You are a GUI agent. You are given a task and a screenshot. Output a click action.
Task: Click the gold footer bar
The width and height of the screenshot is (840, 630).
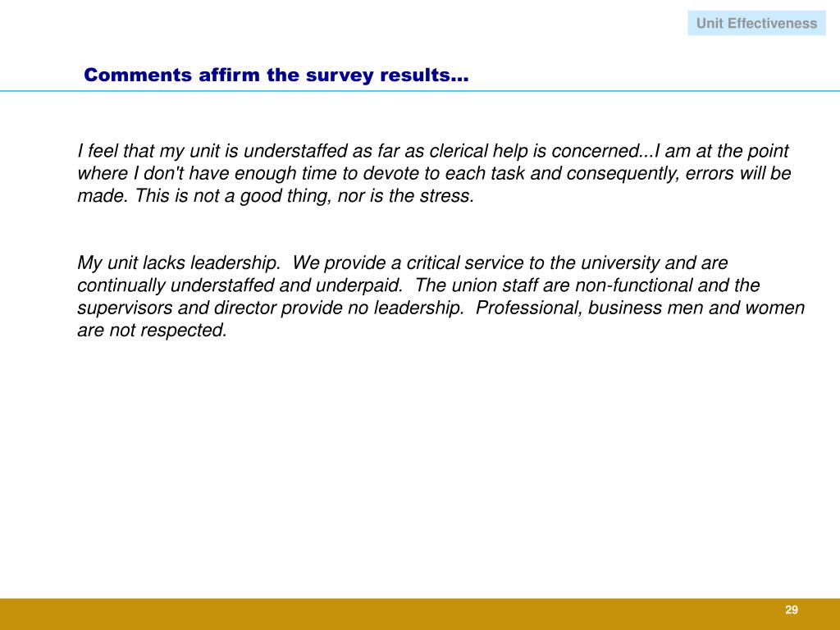(420, 614)
